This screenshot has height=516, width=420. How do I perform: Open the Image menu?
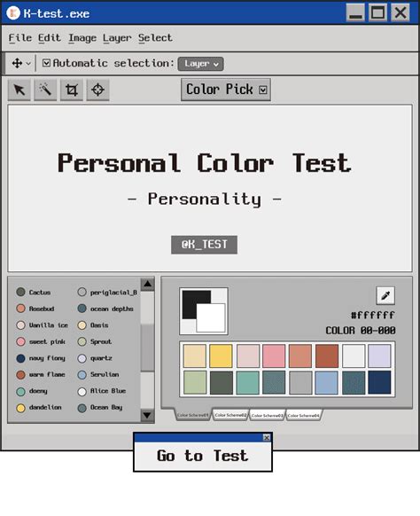pyautogui.click(x=82, y=38)
